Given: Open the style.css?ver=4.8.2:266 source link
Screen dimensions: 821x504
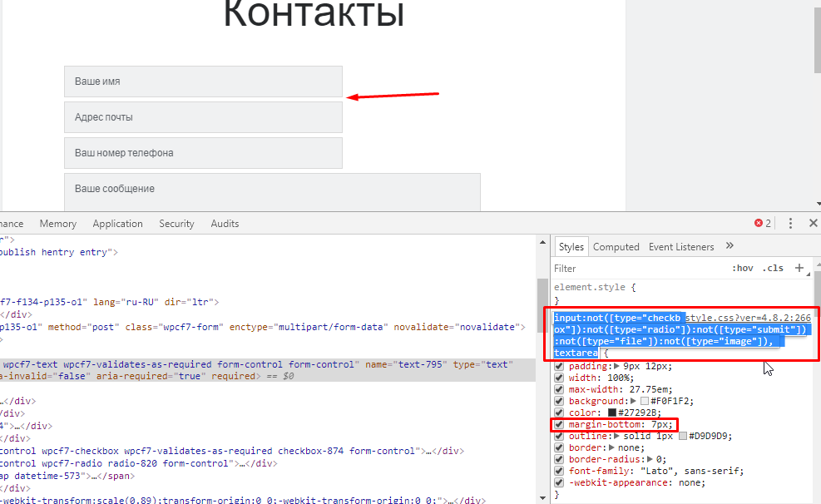Looking at the screenshot, I should click(748, 318).
